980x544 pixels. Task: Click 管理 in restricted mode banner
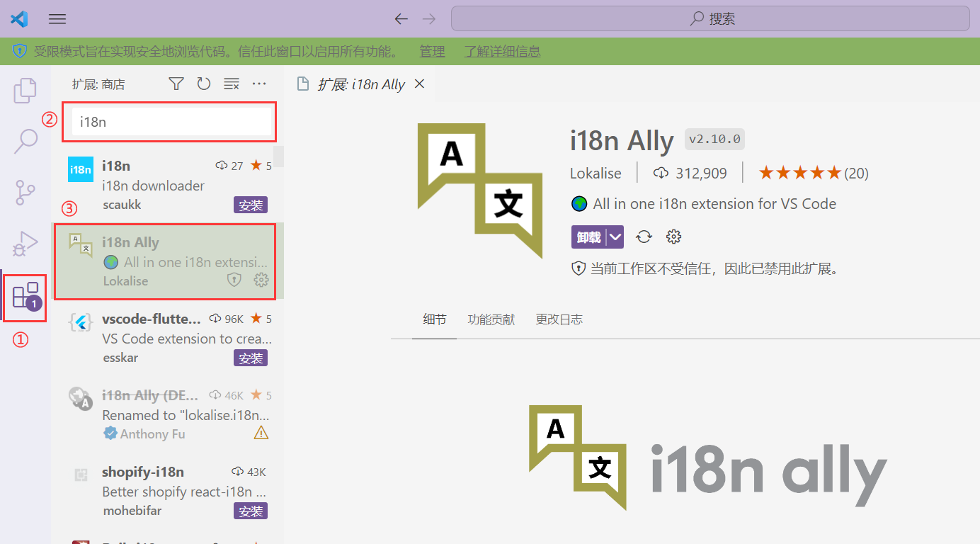(432, 51)
